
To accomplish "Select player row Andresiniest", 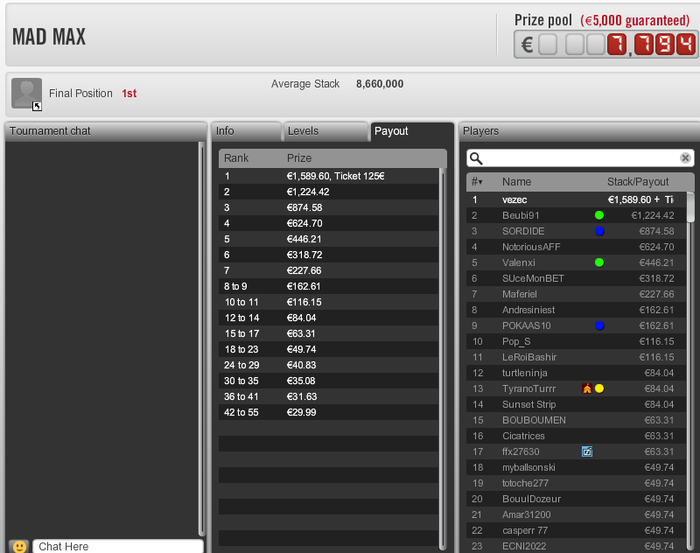I will click(x=576, y=310).
